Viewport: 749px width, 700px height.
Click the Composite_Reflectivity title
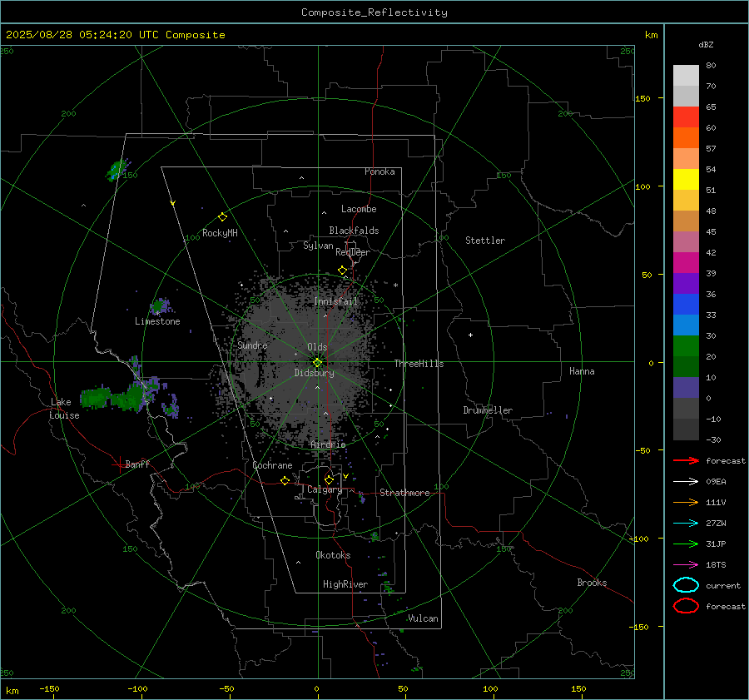click(374, 12)
